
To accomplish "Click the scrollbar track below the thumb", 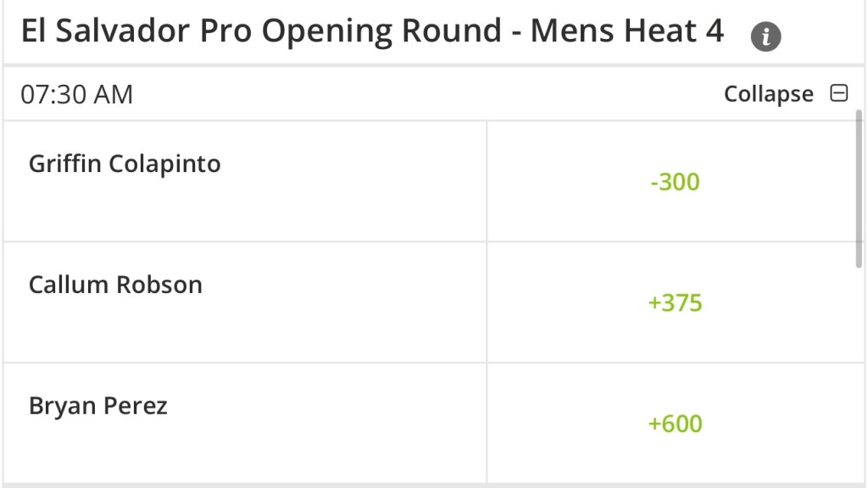I will 859,373.
